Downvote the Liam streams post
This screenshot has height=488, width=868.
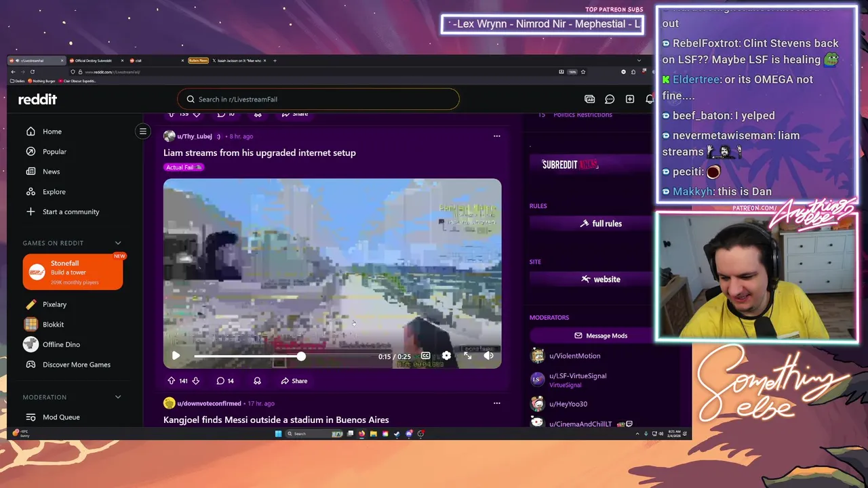click(x=196, y=381)
